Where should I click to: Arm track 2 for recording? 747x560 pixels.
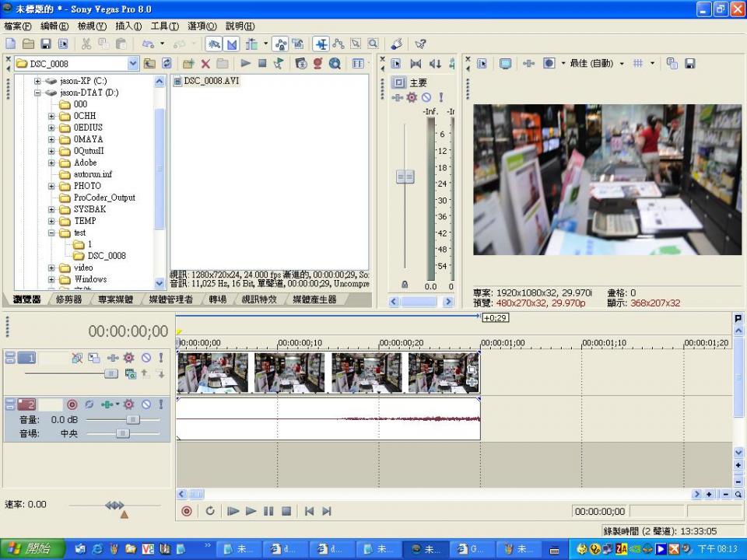pos(72,404)
